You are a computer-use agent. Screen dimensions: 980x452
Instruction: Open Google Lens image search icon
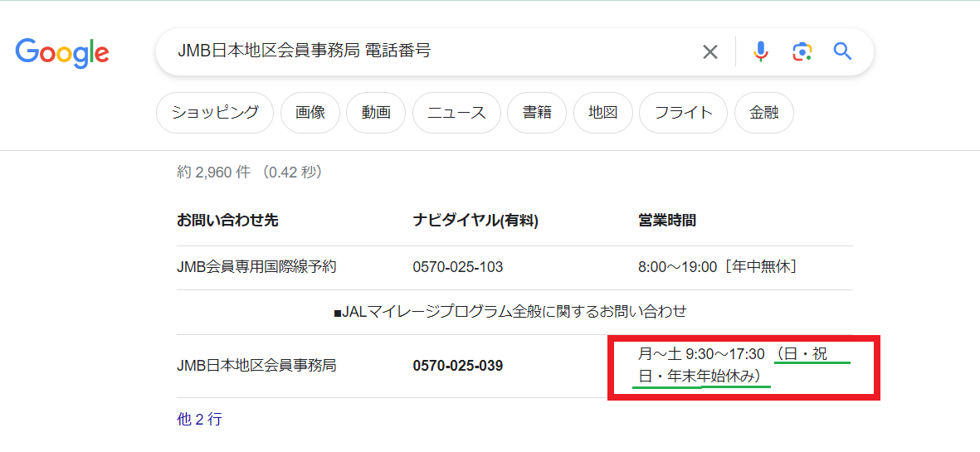click(802, 51)
